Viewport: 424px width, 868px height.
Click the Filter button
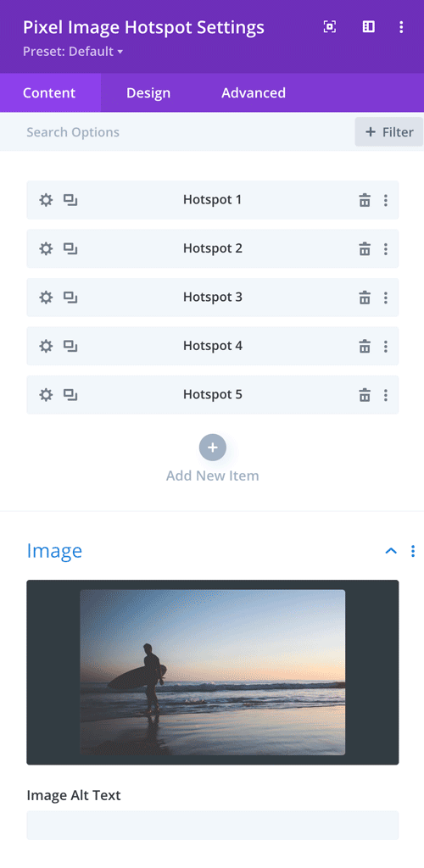click(389, 131)
